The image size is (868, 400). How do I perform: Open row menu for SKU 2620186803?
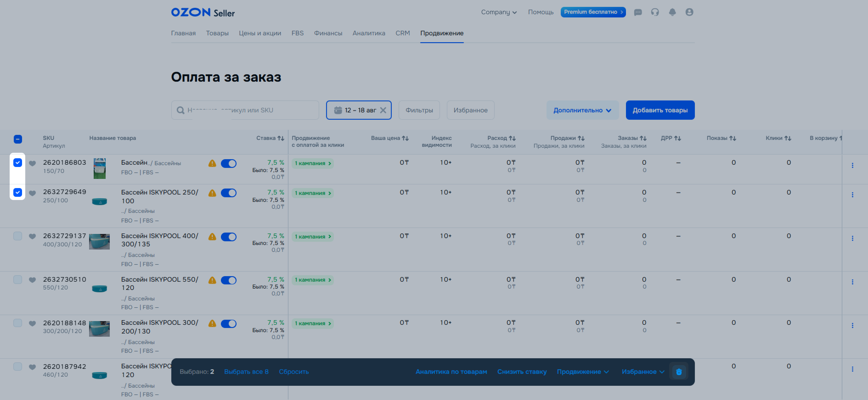coord(852,166)
